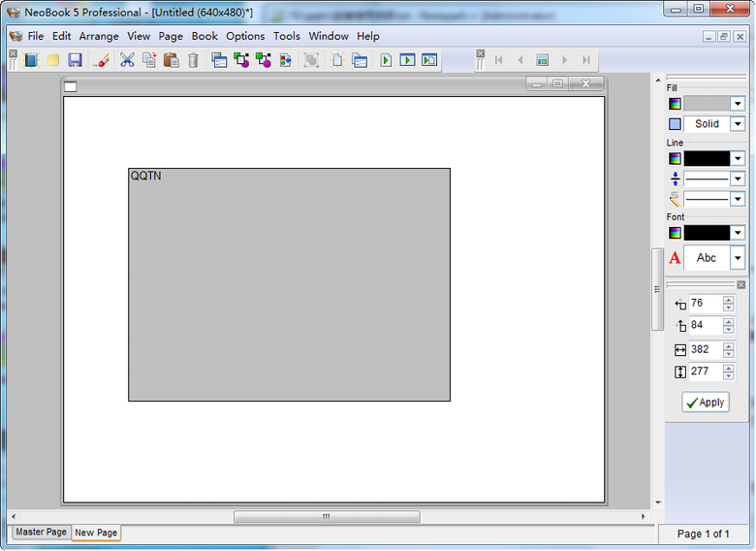Open the View menu
This screenshot has width=756, height=551.
point(139,36)
